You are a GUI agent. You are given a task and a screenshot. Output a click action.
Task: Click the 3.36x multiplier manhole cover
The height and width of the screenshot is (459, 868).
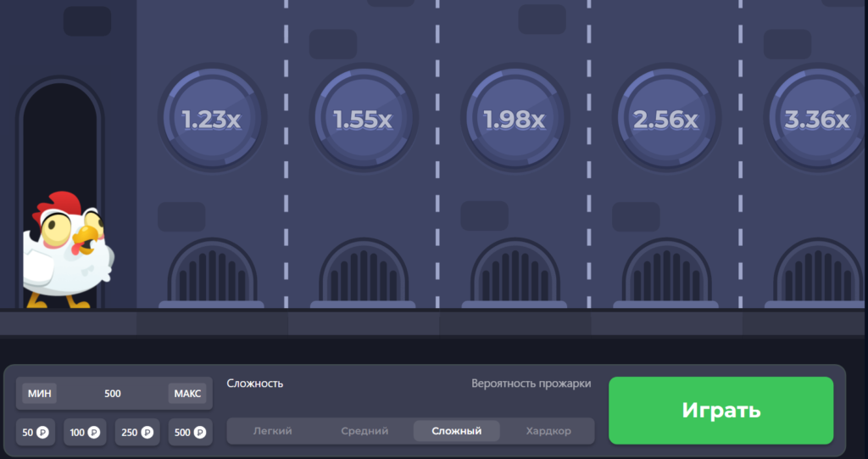(x=816, y=119)
